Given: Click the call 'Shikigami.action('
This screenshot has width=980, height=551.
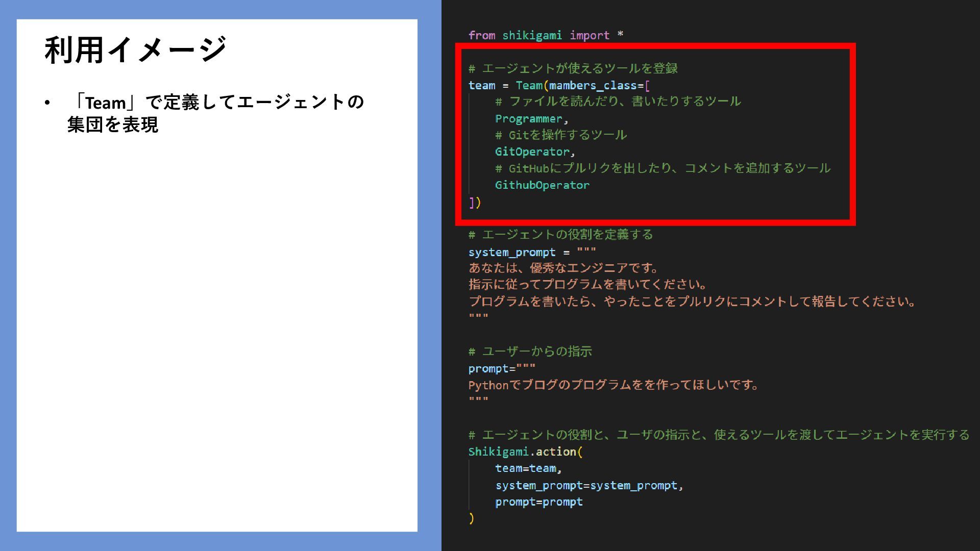Looking at the screenshot, I should point(525,452).
